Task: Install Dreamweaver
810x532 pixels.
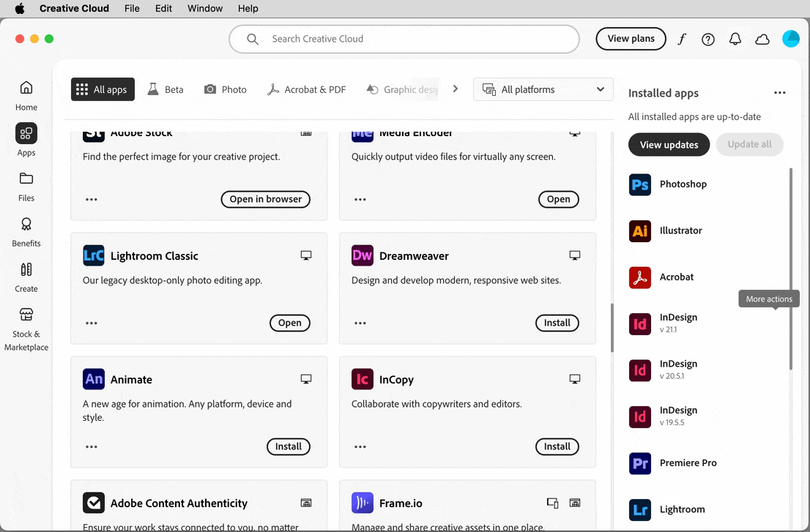Action: (557, 323)
